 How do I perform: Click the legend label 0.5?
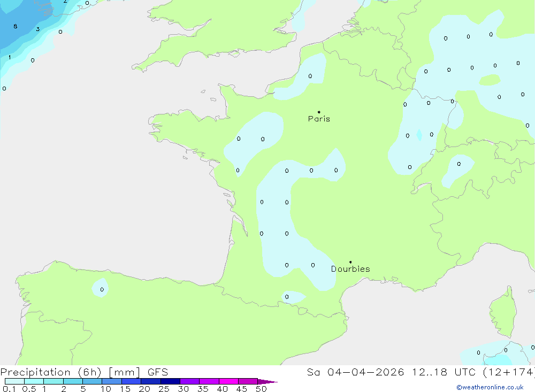[x=29, y=389]
